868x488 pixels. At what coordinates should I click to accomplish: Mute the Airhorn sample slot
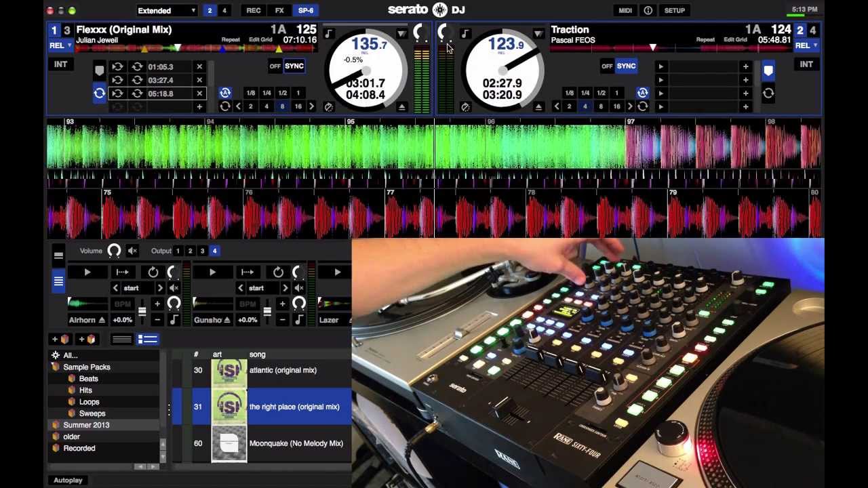(x=174, y=288)
